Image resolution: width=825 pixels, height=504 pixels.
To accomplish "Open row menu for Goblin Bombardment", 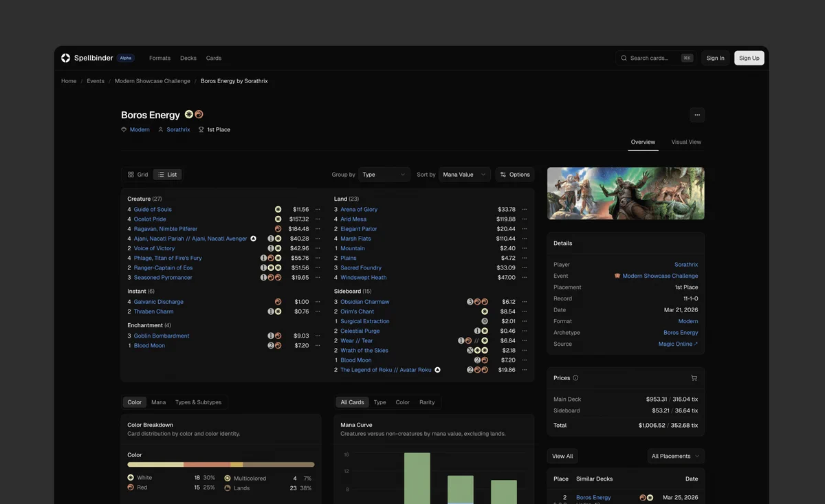I will [318, 336].
